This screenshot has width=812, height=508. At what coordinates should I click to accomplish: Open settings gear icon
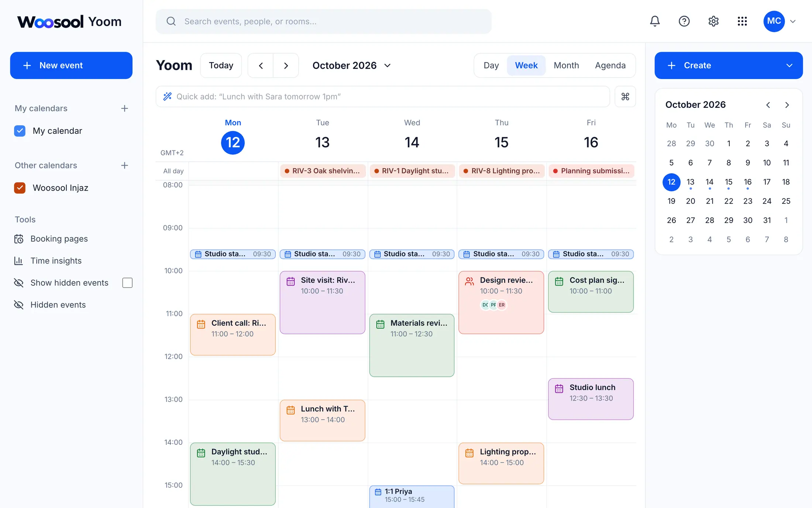[713, 21]
